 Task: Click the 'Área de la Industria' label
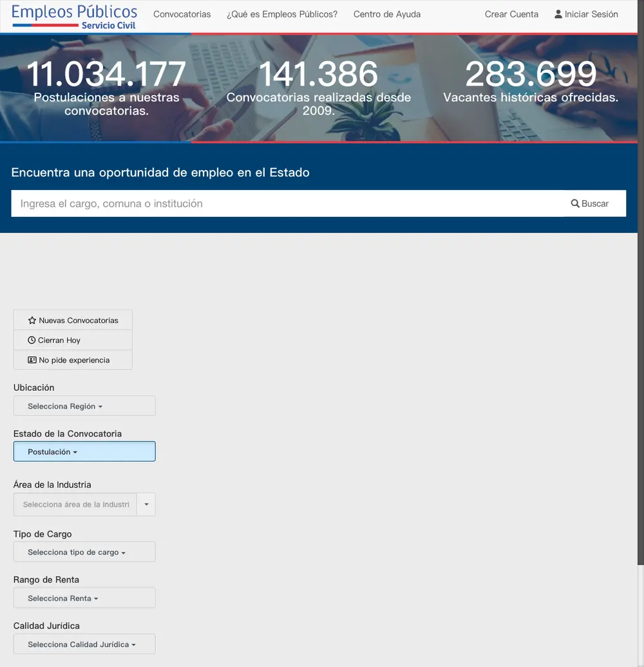click(52, 485)
